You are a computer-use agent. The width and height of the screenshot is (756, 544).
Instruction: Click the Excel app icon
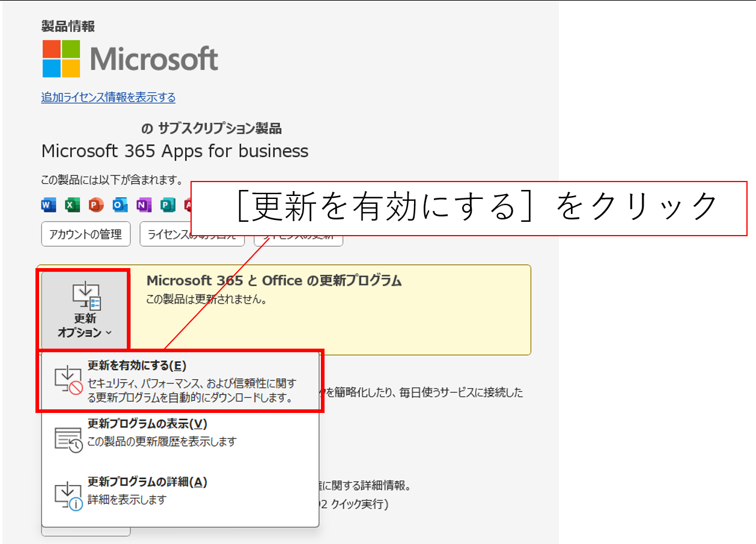72,206
